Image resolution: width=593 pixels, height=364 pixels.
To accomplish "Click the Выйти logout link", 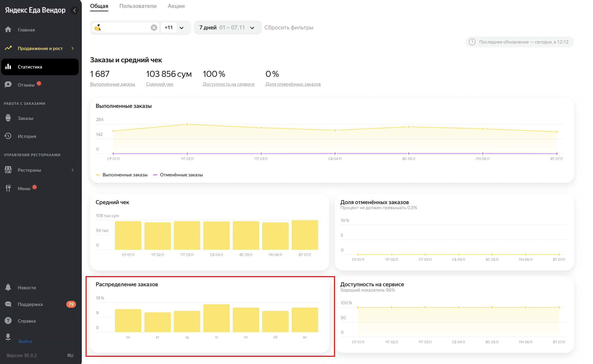I will click(25, 341).
